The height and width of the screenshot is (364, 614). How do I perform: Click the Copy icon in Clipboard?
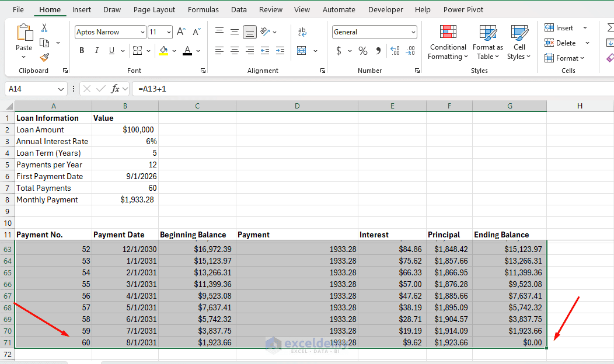[44, 43]
